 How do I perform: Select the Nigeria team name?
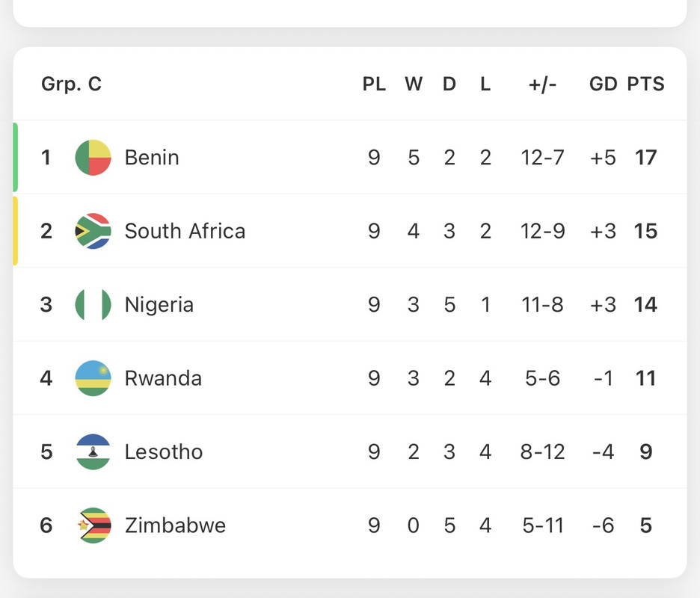[x=159, y=305]
